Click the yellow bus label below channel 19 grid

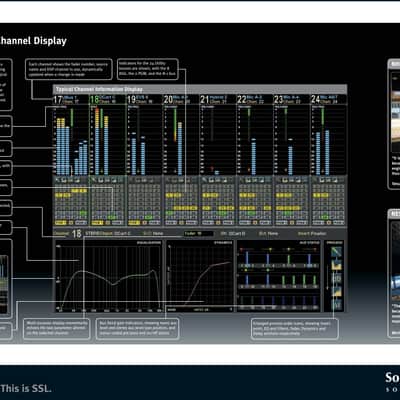[x=134, y=223]
